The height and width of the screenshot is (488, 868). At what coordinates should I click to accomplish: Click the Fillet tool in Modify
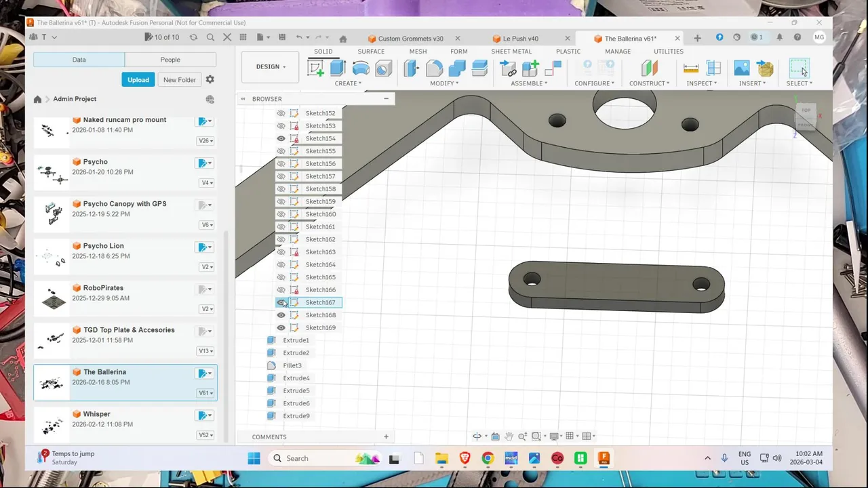(435, 68)
